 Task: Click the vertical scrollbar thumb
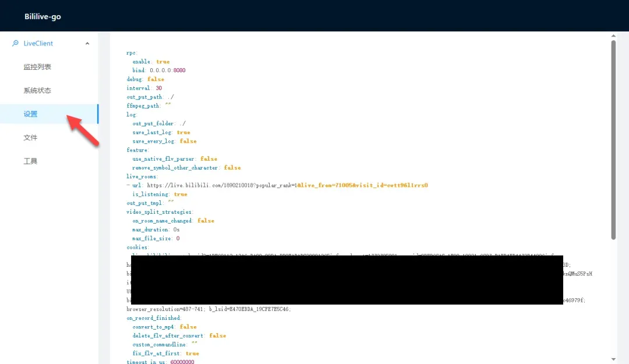[613, 140]
